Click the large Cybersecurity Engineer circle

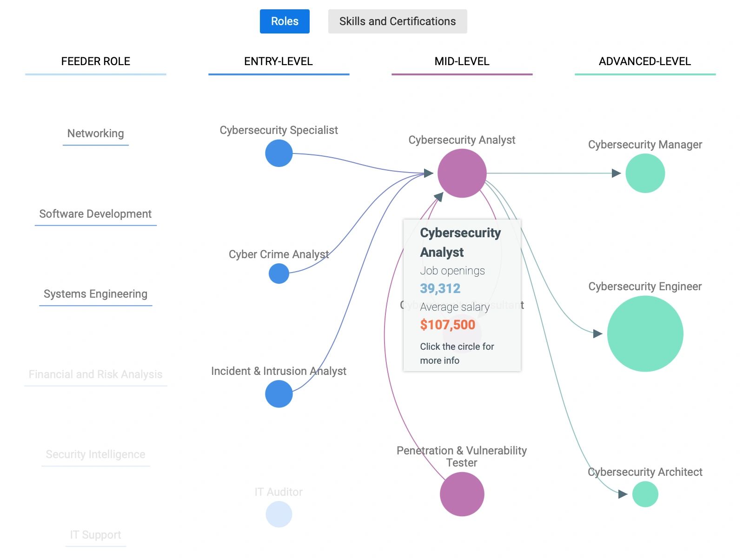(645, 333)
